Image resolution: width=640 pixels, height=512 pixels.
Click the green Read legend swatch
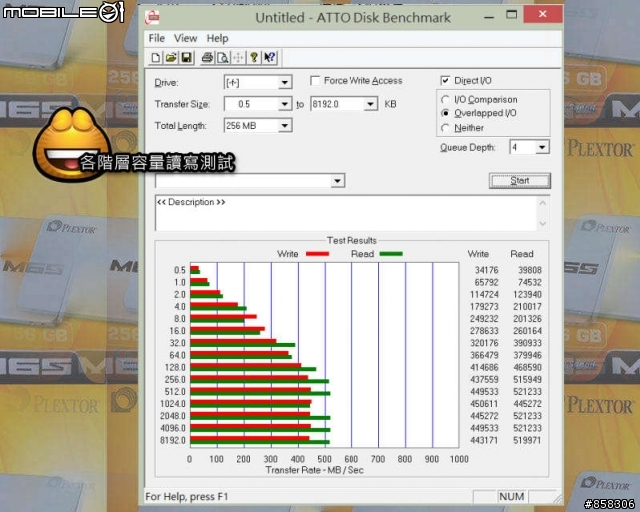(391, 254)
